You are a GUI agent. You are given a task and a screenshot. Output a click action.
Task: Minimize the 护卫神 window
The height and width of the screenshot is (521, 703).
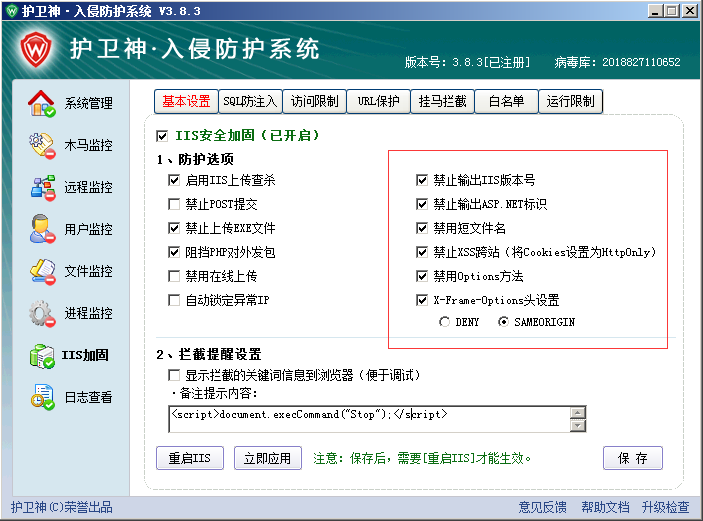coord(655,11)
